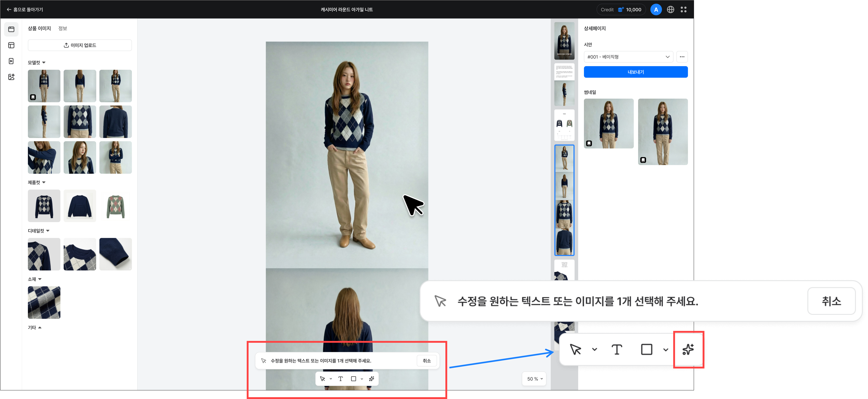Click the blue 내보내기 export button

tap(636, 72)
